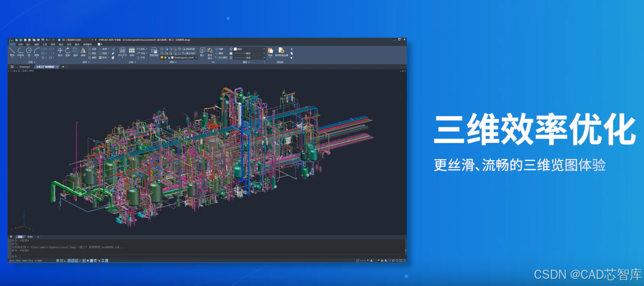
Task: Click the Print icon in quick access toolbar
Action: pos(38,40)
